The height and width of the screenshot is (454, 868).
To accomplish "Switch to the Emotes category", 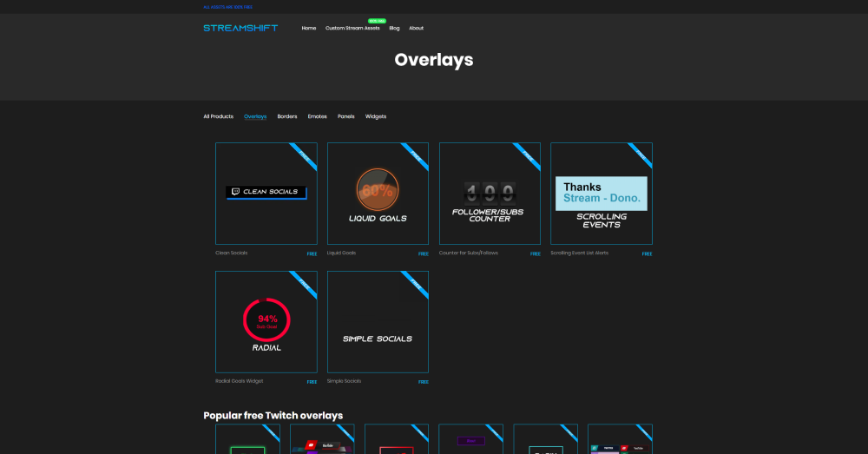I will [x=317, y=116].
